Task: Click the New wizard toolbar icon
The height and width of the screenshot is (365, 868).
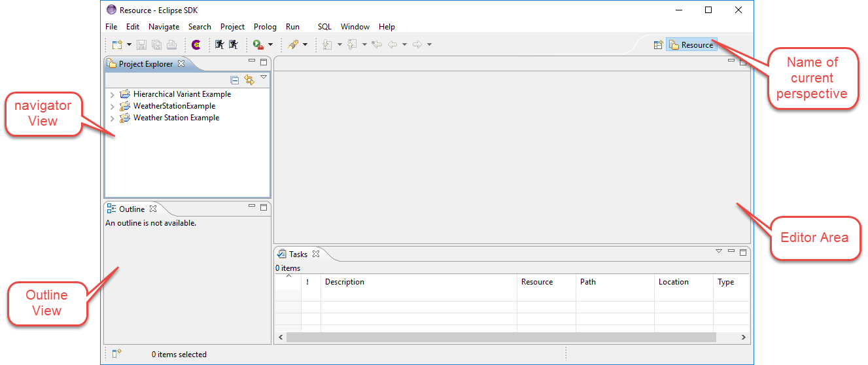Action: click(x=116, y=44)
